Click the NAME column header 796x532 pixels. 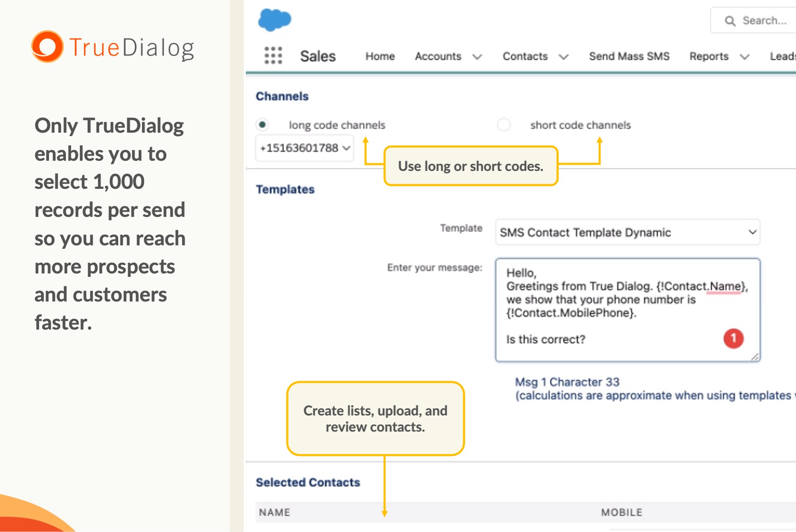tap(275, 512)
